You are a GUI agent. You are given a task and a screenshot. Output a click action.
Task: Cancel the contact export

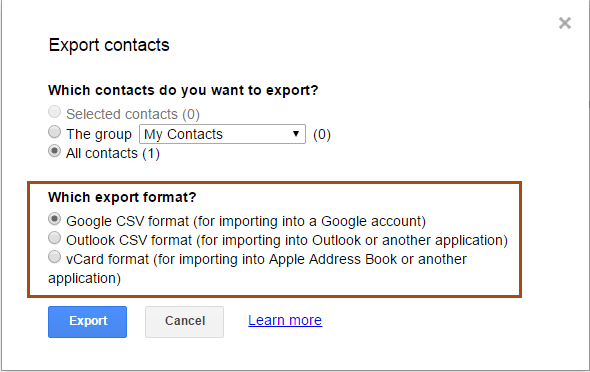pyautogui.click(x=184, y=322)
